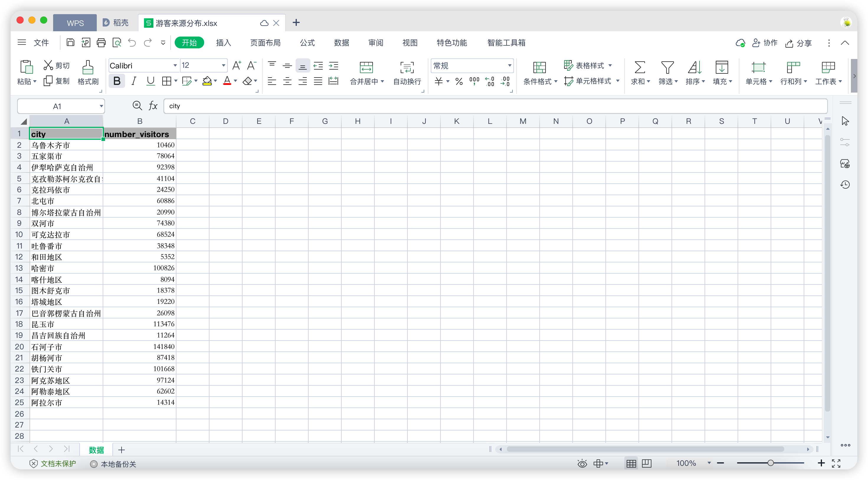Viewport: 868px width, 480px height.
Task: Click the formula bar input field
Action: tap(495, 106)
